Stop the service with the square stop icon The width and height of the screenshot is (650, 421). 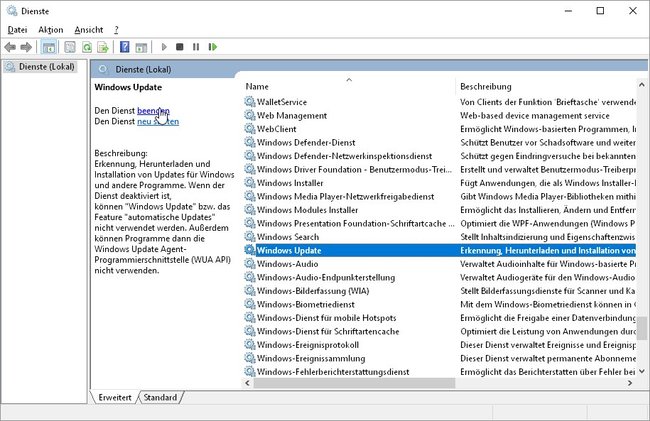[179, 47]
